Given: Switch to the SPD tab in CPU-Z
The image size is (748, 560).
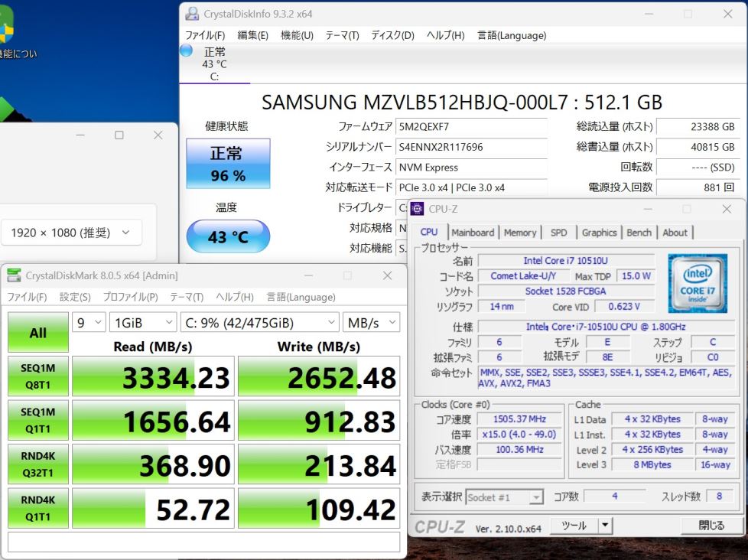Looking at the screenshot, I should click(558, 233).
